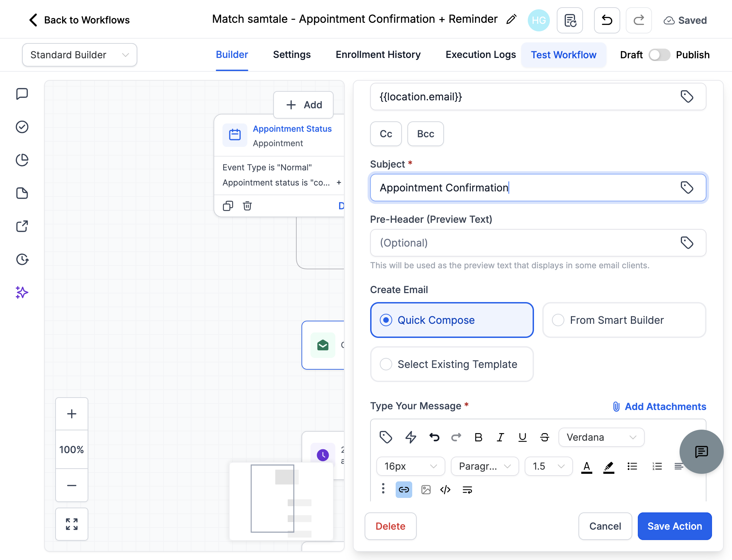Click the pencil icon to rename workflow

pyautogui.click(x=511, y=19)
